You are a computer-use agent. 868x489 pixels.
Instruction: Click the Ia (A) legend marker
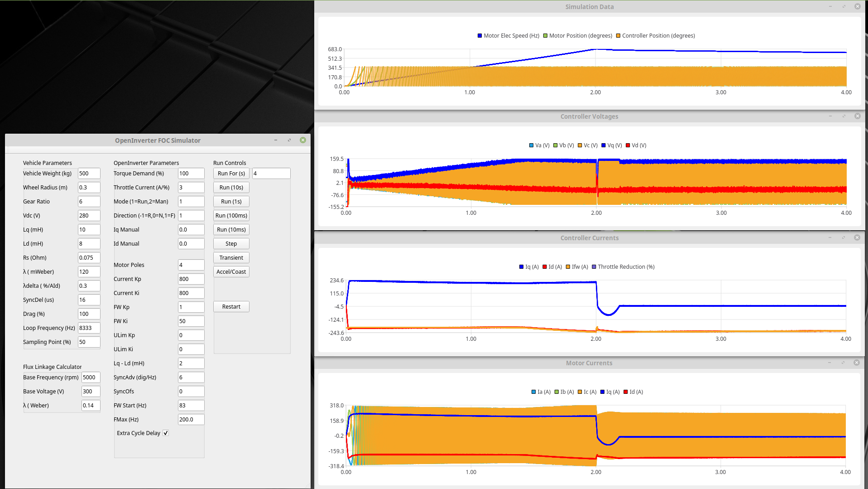pos(534,392)
